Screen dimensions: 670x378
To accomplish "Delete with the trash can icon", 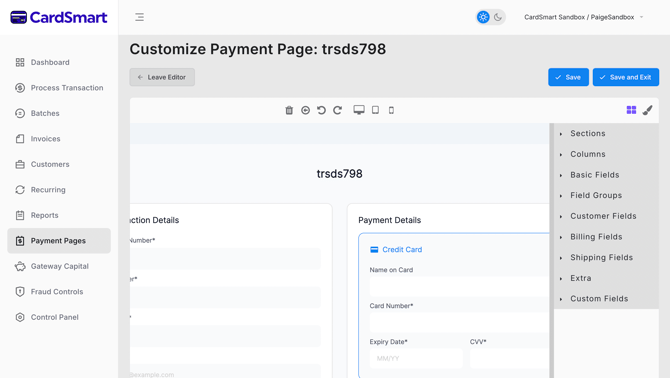I will click(x=289, y=110).
